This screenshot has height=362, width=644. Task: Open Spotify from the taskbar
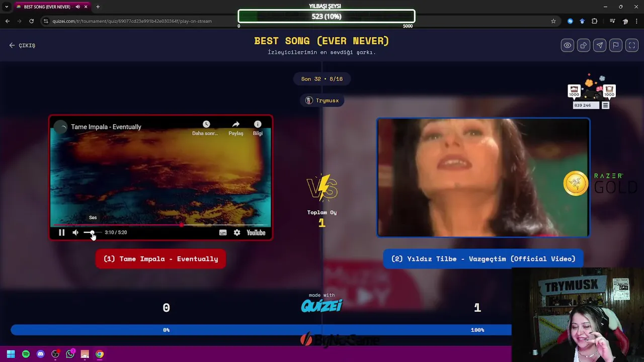pos(26,354)
